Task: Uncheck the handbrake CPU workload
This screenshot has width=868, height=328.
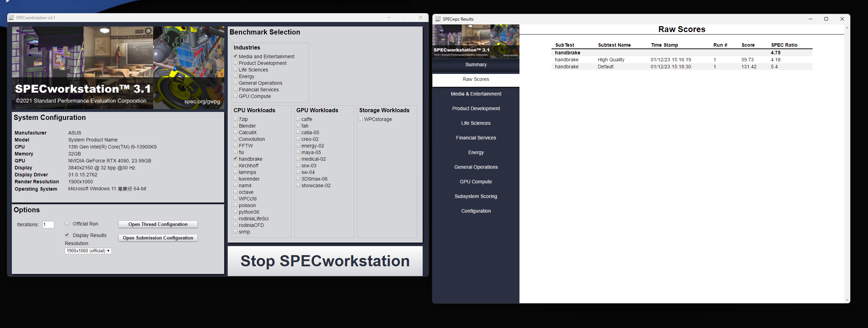Action: [x=235, y=159]
